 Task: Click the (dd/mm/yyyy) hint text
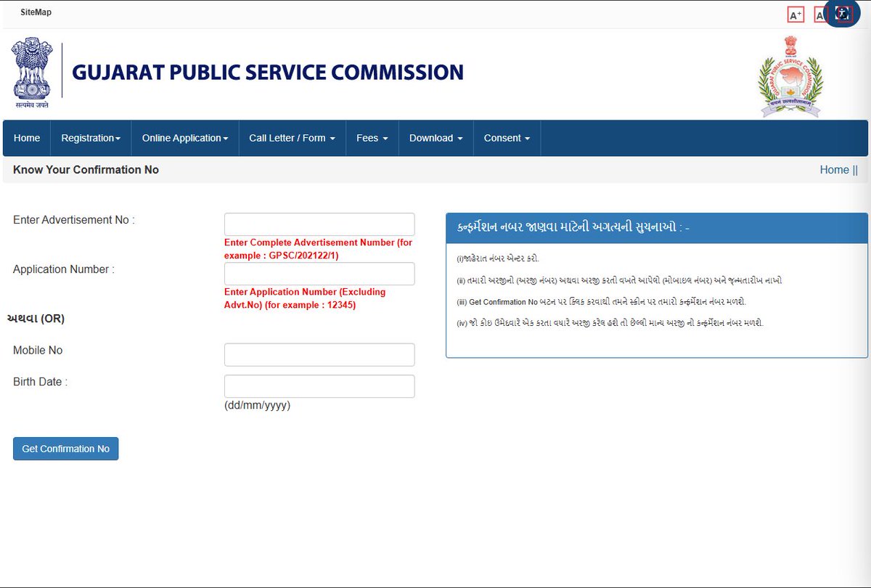click(x=257, y=406)
